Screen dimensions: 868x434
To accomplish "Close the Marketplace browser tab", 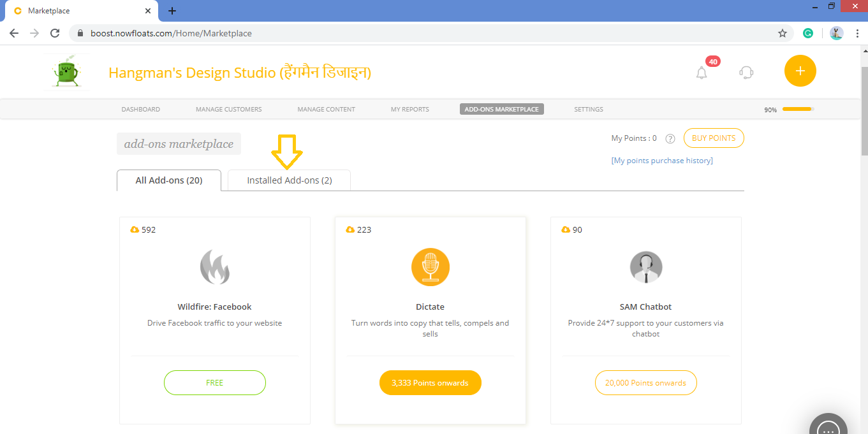I will tap(148, 11).
